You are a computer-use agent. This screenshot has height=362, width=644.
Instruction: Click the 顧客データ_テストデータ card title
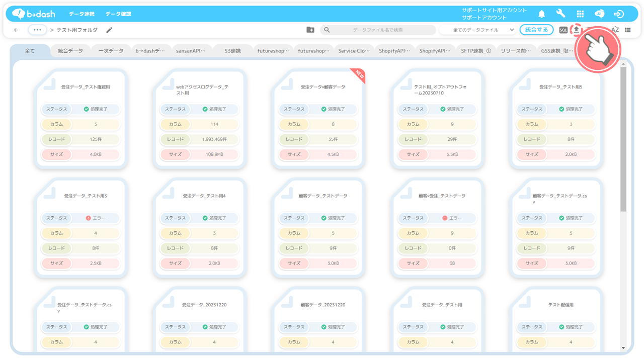[x=324, y=196]
